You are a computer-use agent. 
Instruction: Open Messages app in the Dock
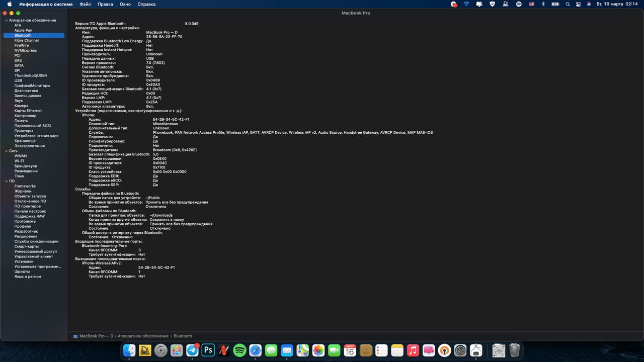click(x=271, y=350)
